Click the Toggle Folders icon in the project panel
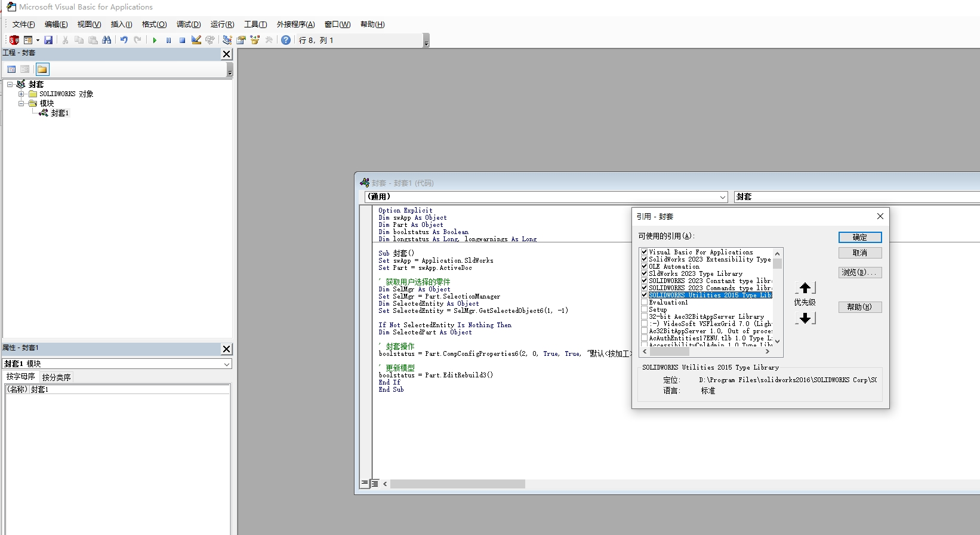This screenshot has width=980, height=535. pos(42,69)
